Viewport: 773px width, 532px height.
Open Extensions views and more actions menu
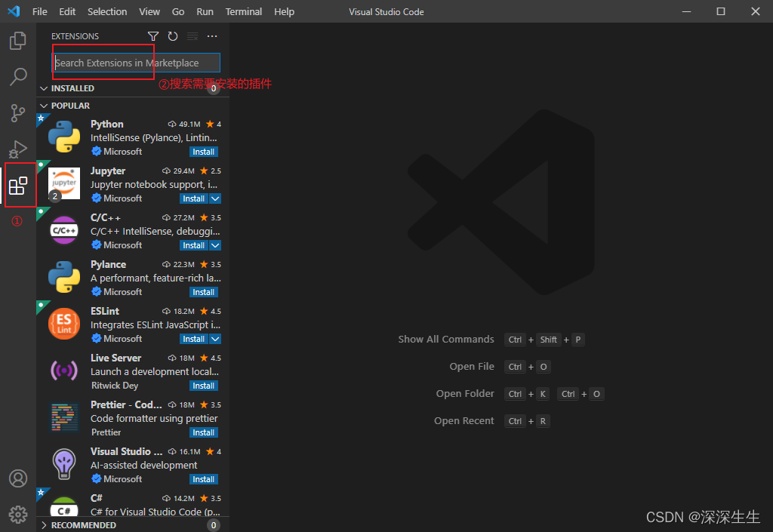click(x=212, y=36)
